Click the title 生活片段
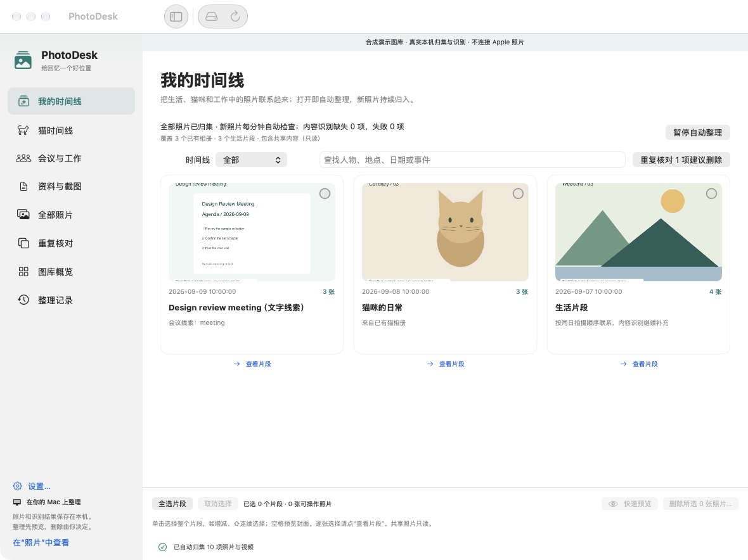748x560 pixels. point(572,307)
